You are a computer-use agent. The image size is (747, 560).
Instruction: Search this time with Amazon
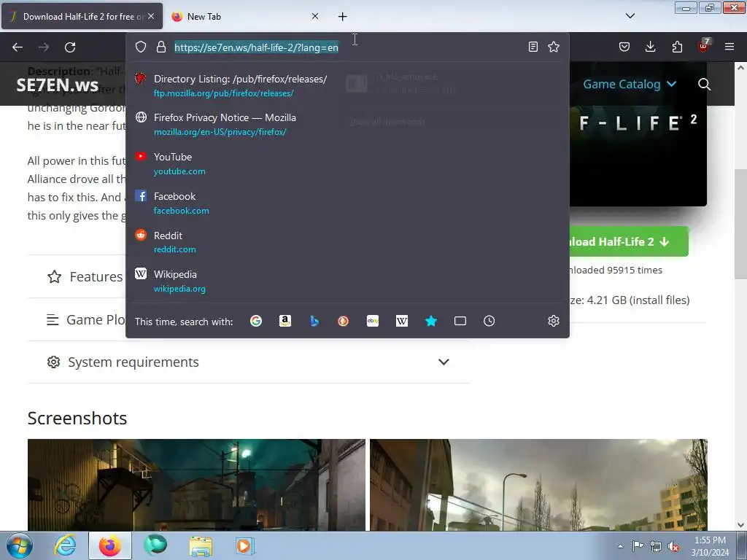point(285,321)
